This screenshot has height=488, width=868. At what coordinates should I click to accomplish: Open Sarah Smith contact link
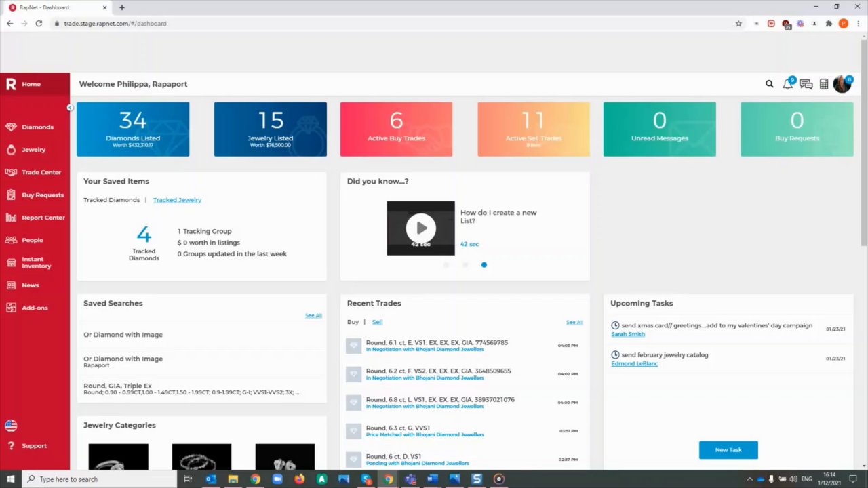point(628,334)
